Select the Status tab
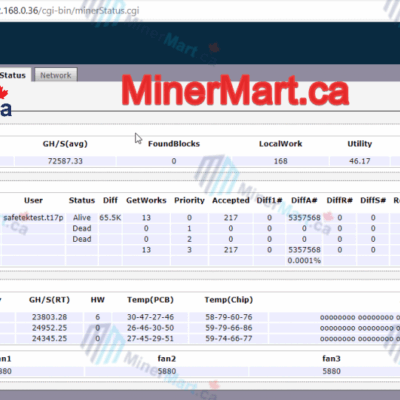This screenshot has height=400, width=400. (x=13, y=75)
